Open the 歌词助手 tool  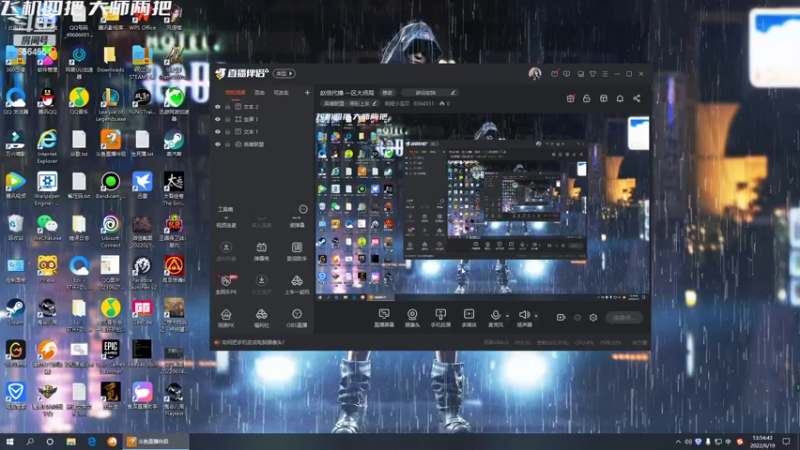[297, 252]
